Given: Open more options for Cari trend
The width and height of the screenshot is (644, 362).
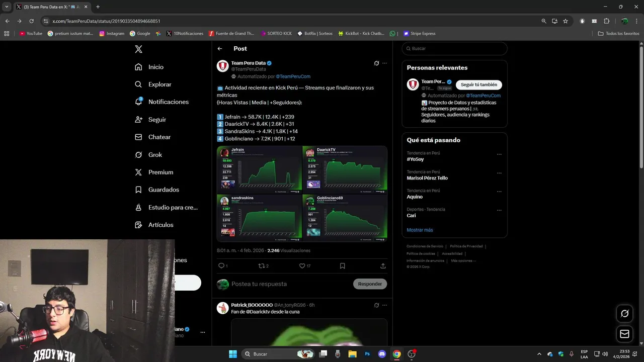Looking at the screenshot, I should pyautogui.click(x=499, y=210).
